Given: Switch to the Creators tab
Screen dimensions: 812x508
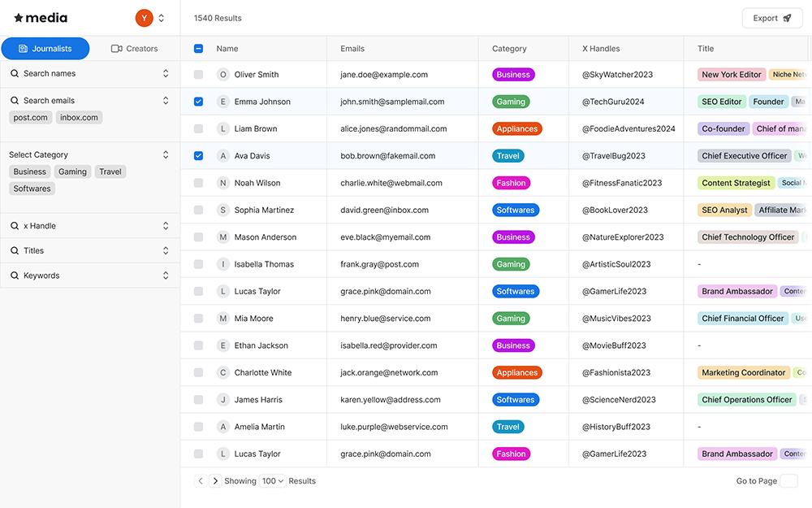Looking at the screenshot, I should [135, 49].
